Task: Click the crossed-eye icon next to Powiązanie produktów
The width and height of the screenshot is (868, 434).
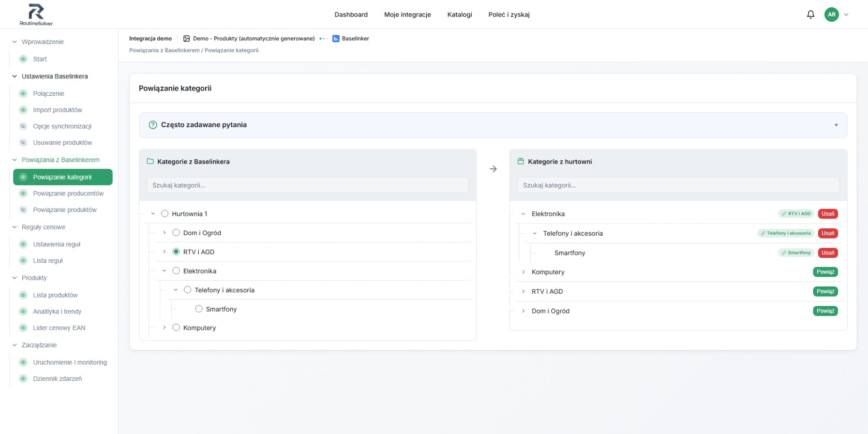Action: 23,210
